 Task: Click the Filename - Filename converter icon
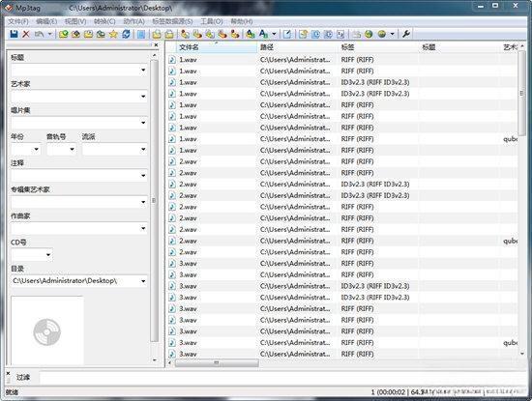(x=210, y=34)
